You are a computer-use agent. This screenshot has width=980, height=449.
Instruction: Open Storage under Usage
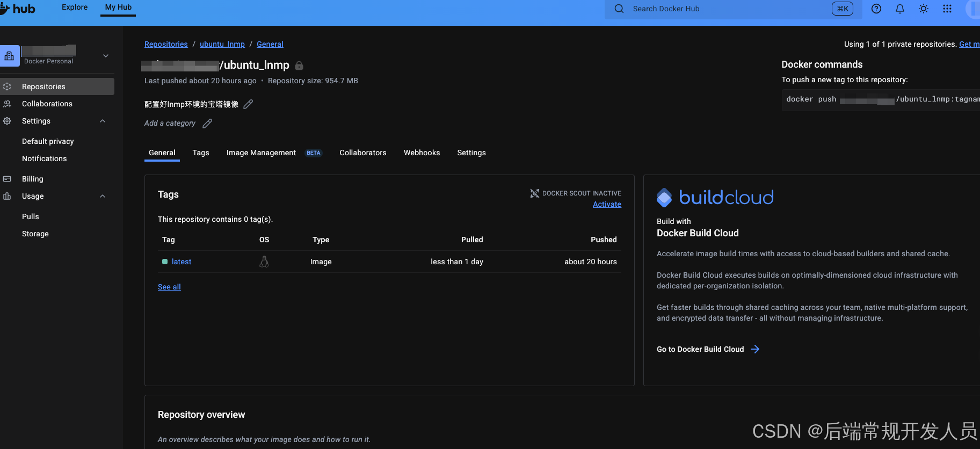(35, 234)
